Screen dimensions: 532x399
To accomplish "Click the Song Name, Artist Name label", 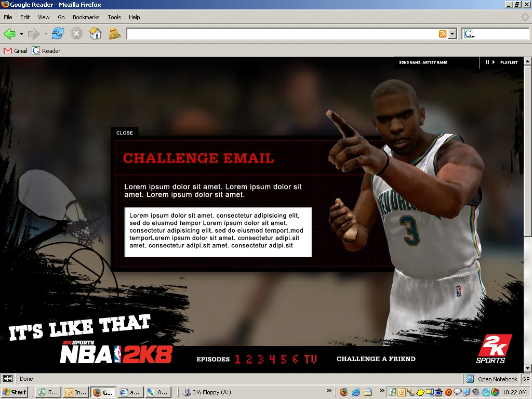I will [423, 62].
